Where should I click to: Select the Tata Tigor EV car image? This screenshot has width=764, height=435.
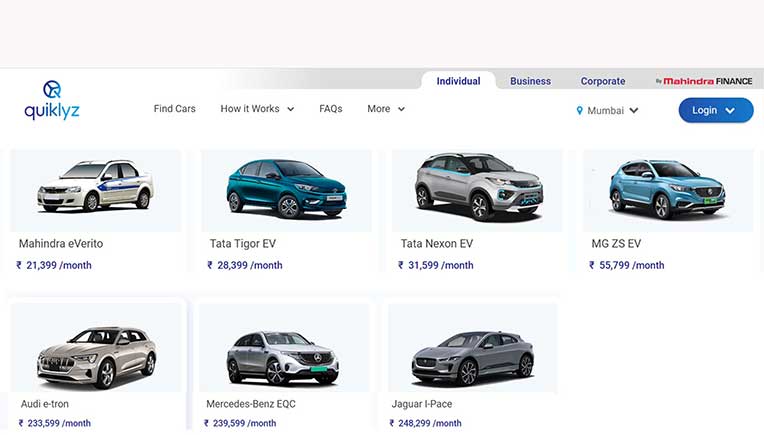click(286, 187)
